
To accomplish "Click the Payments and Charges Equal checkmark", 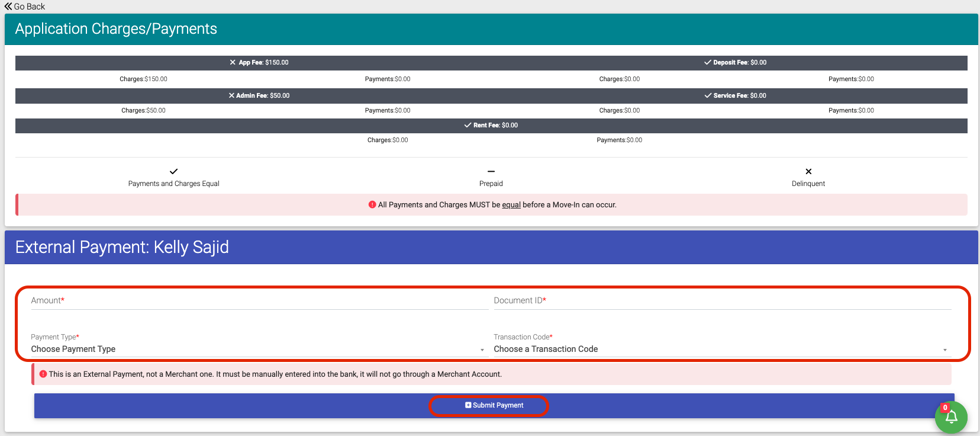I will click(x=173, y=172).
